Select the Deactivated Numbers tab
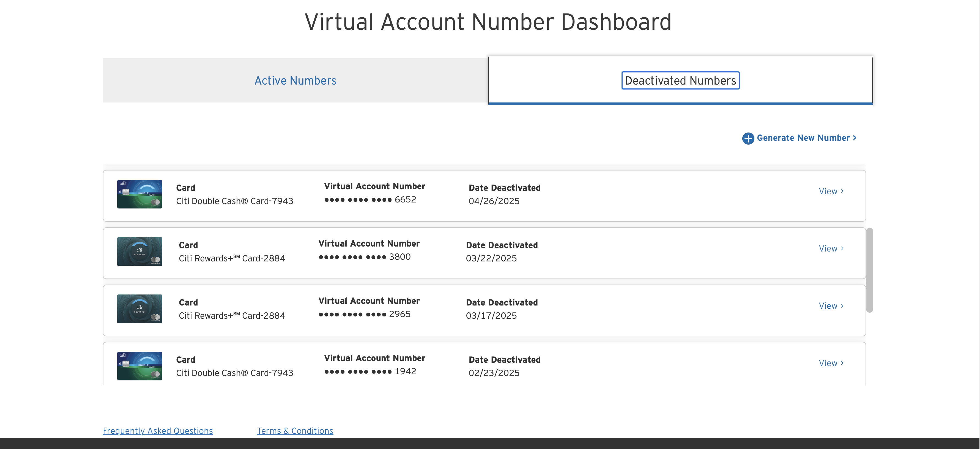Viewport: 980px width, 449px height. 680,80
